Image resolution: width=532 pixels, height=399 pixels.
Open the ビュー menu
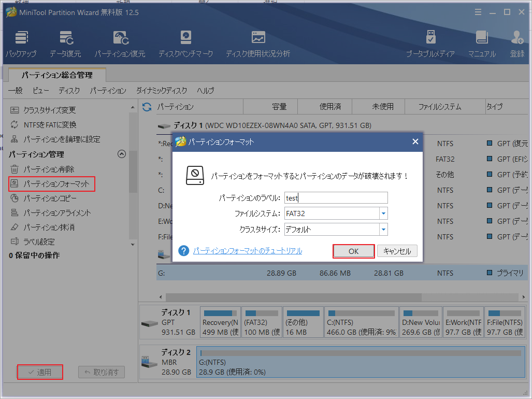[x=41, y=91]
